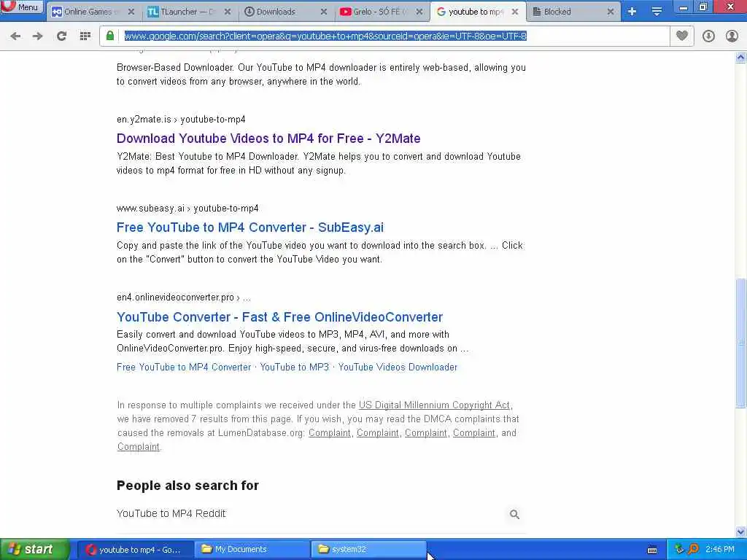Go back to previous page
The image size is (747, 560).
(15, 36)
